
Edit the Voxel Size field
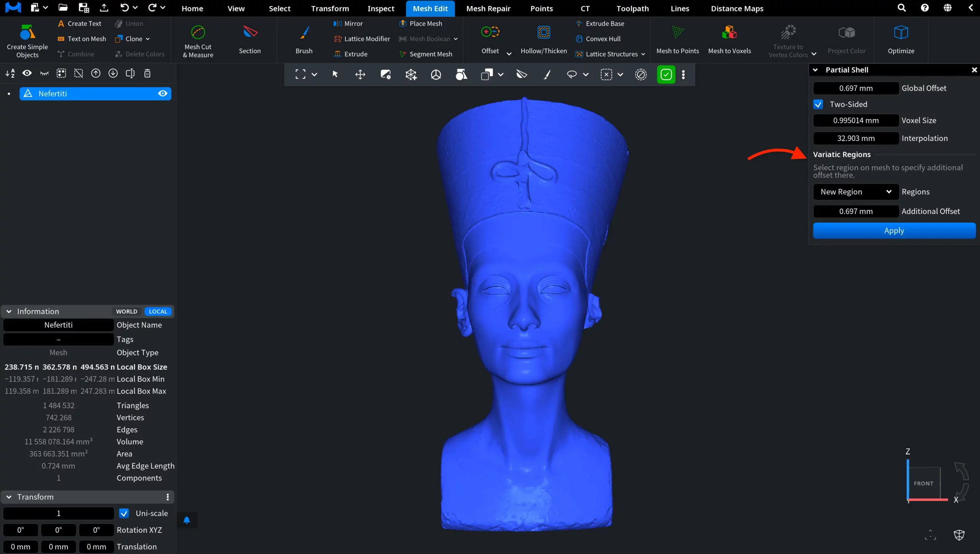coord(856,121)
